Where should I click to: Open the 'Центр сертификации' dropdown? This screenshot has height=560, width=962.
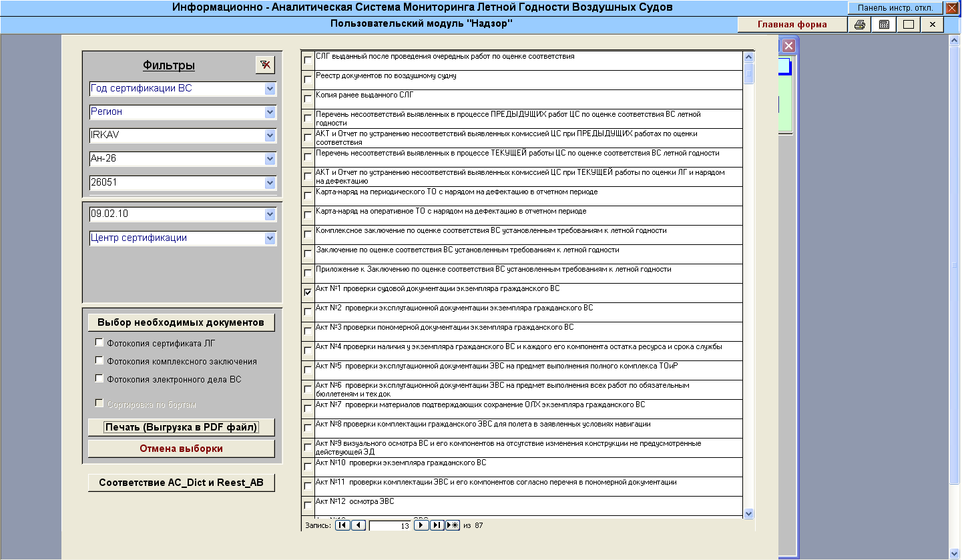[x=270, y=238]
